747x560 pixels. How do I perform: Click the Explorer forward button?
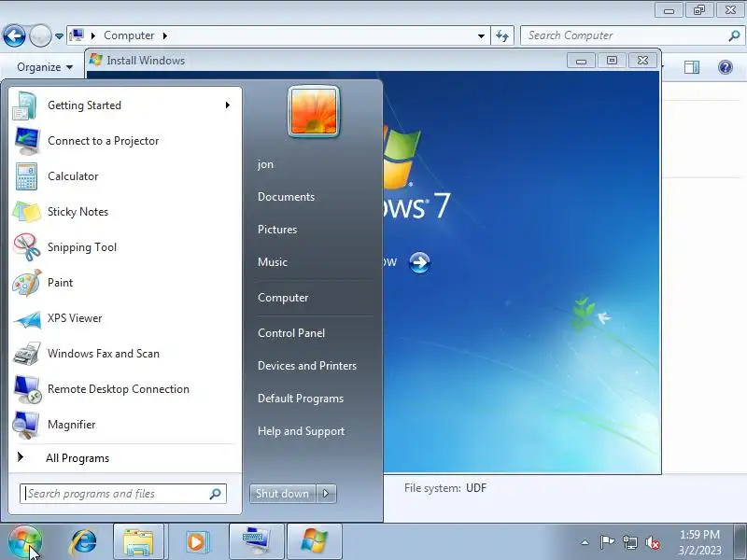[40, 35]
